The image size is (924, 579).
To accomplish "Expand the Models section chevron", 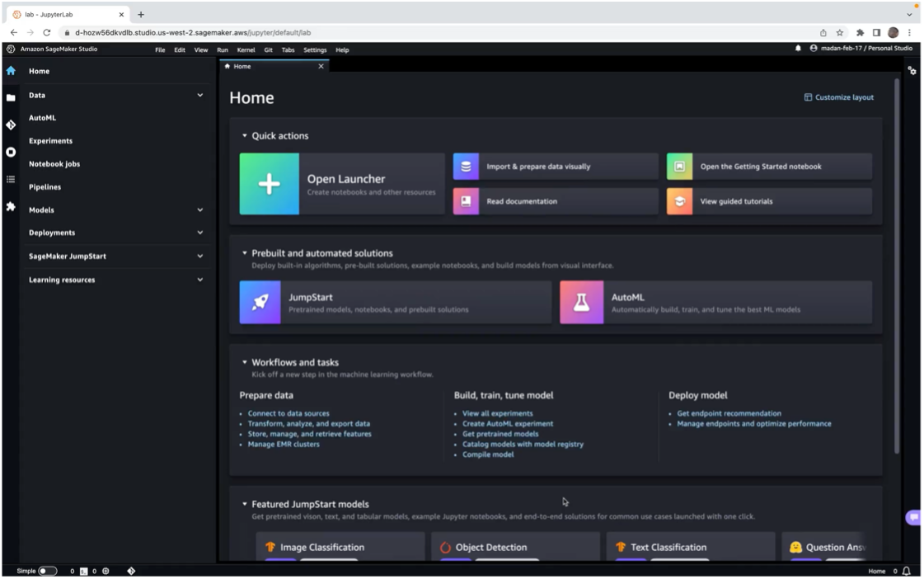I will click(x=199, y=209).
